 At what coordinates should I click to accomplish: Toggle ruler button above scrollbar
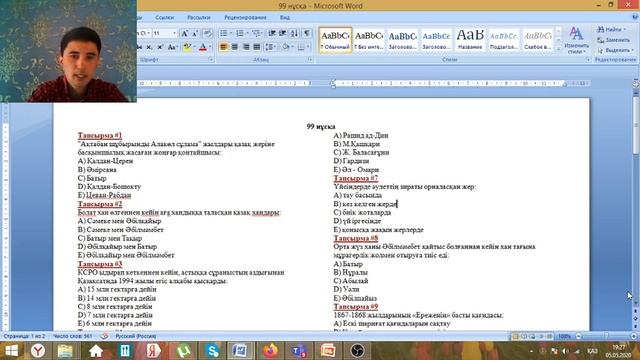pos(636,84)
